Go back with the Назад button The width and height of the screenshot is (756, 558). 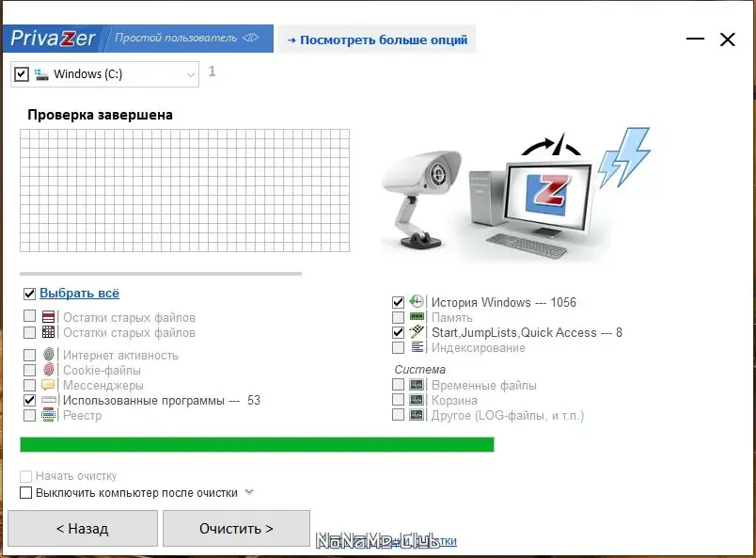click(83, 528)
